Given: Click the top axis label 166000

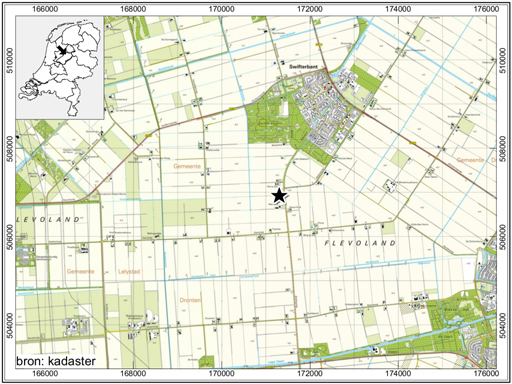Looking at the screenshot, I should click(44, 9).
